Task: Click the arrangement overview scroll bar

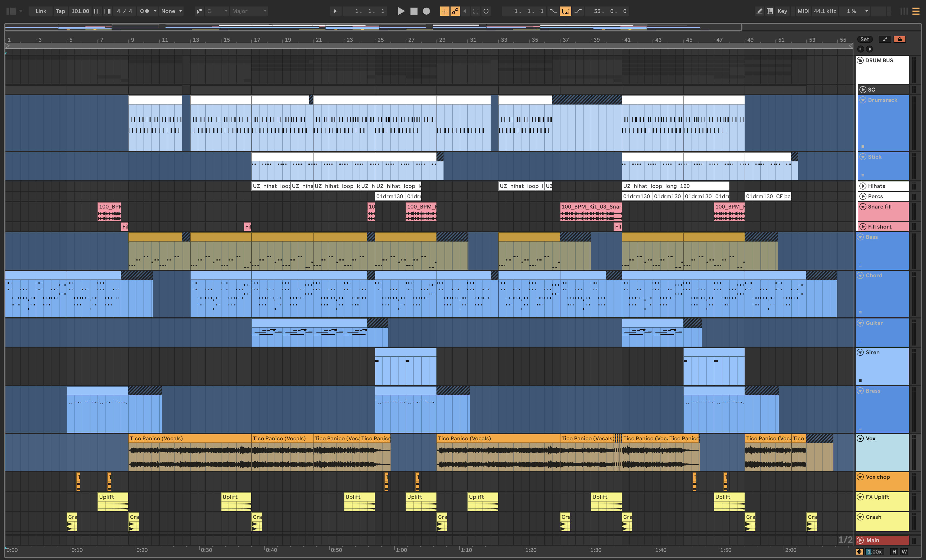Action: [x=373, y=27]
